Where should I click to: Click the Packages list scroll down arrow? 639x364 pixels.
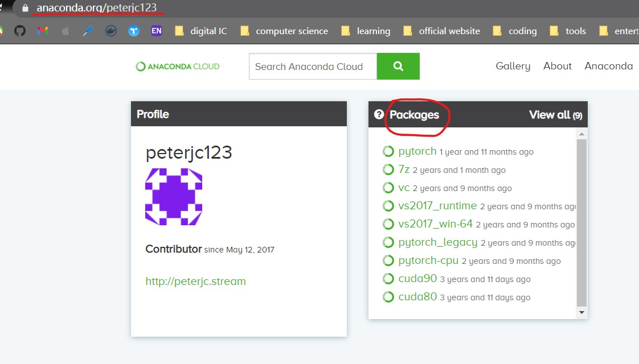(x=581, y=312)
